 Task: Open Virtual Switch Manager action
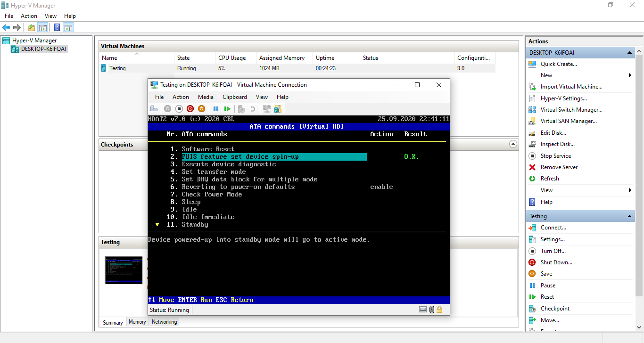coord(571,110)
